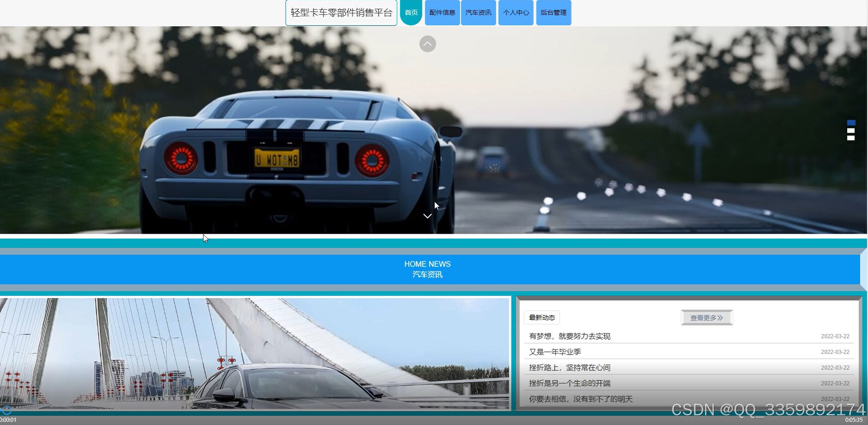Screen dimensions: 868x425
Task: Open the 配件信息 menu item
Action: pos(442,12)
